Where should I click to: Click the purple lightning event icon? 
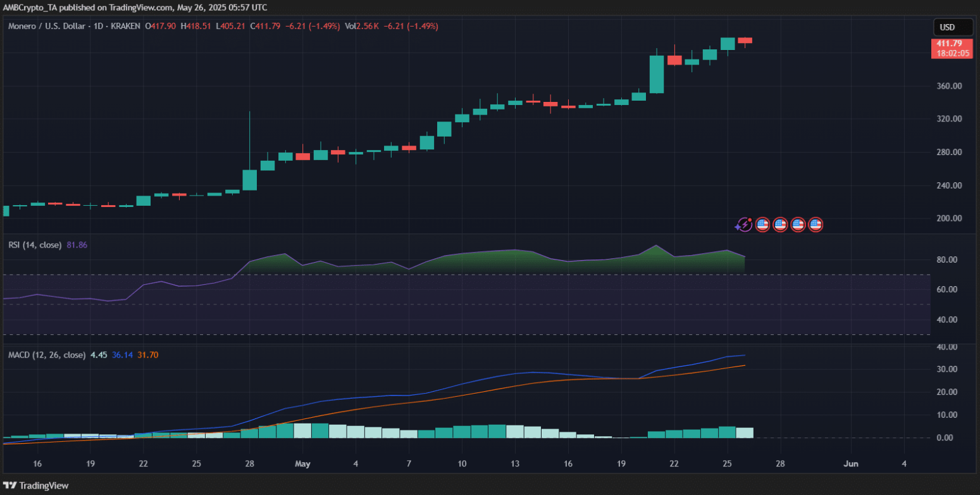pos(743,224)
